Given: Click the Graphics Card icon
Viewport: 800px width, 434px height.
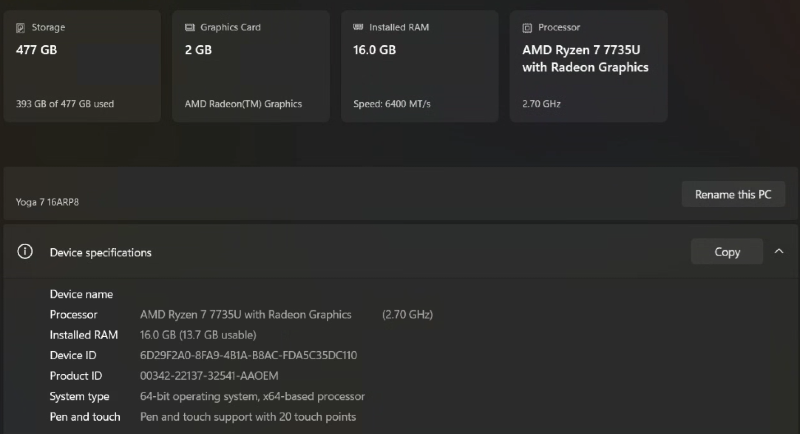Looking at the screenshot, I should pyautogui.click(x=190, y=28).
